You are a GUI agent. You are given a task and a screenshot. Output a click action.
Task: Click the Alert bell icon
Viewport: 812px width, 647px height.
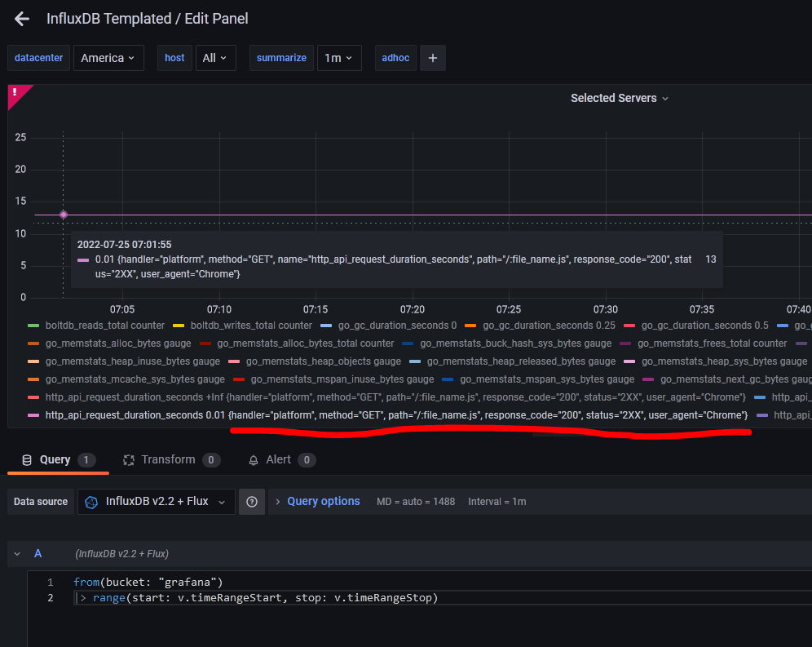[x=254, y=459]
